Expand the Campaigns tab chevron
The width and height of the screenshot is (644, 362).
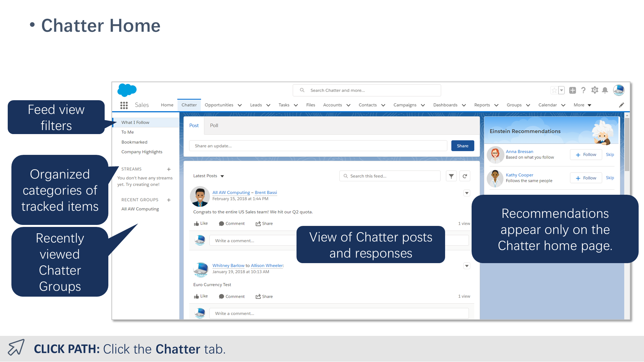point(423,105)
